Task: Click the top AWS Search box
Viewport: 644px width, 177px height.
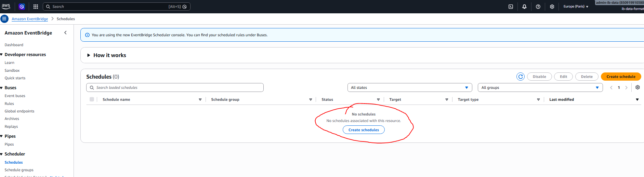Action: tap(116, 6)
